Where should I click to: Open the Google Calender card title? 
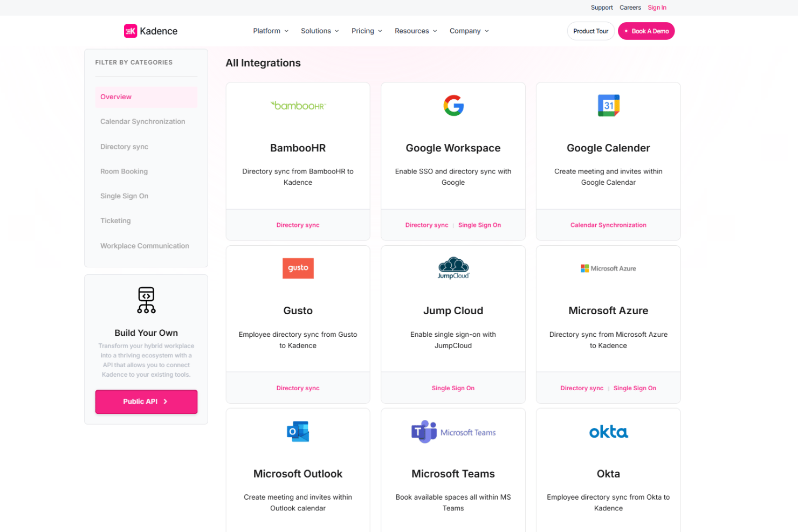608,148
